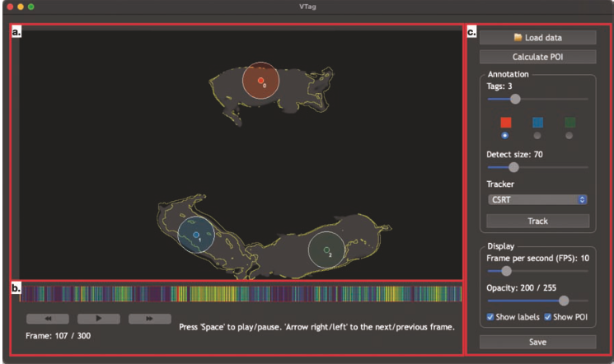Disable the Show POI checkbox

[x=548, y=317]
